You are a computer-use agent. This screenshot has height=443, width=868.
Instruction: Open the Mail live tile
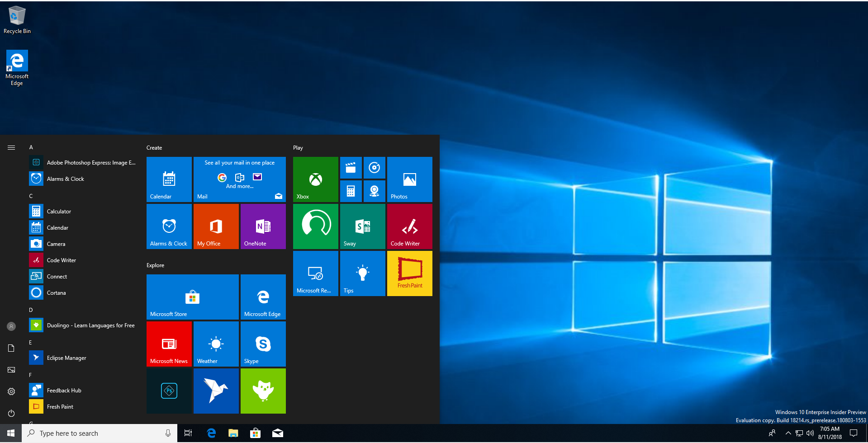(x=240, y=179)
